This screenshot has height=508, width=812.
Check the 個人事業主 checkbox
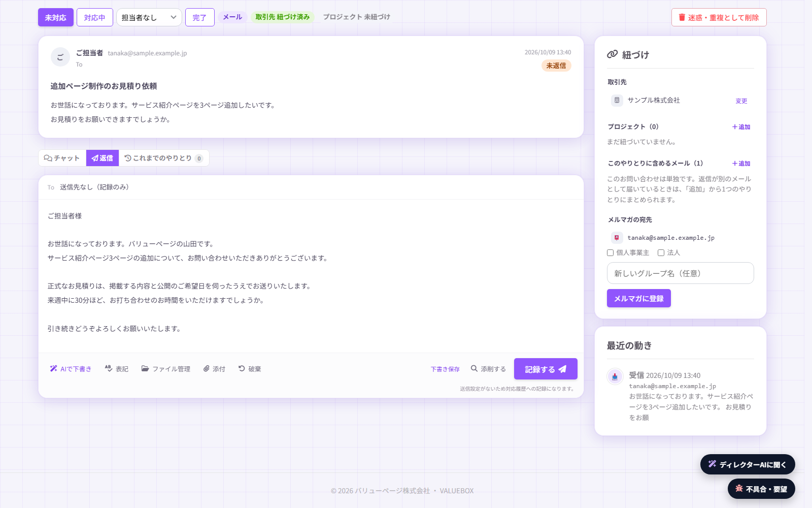611,252
